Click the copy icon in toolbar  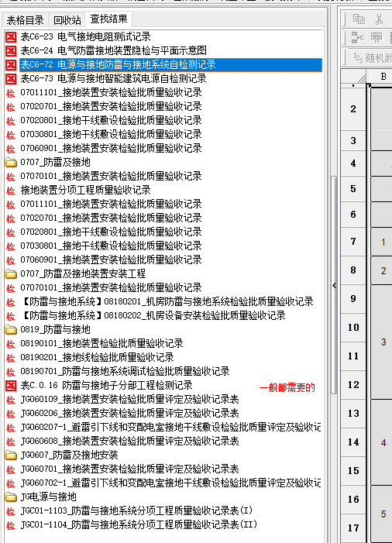[359, 19]
